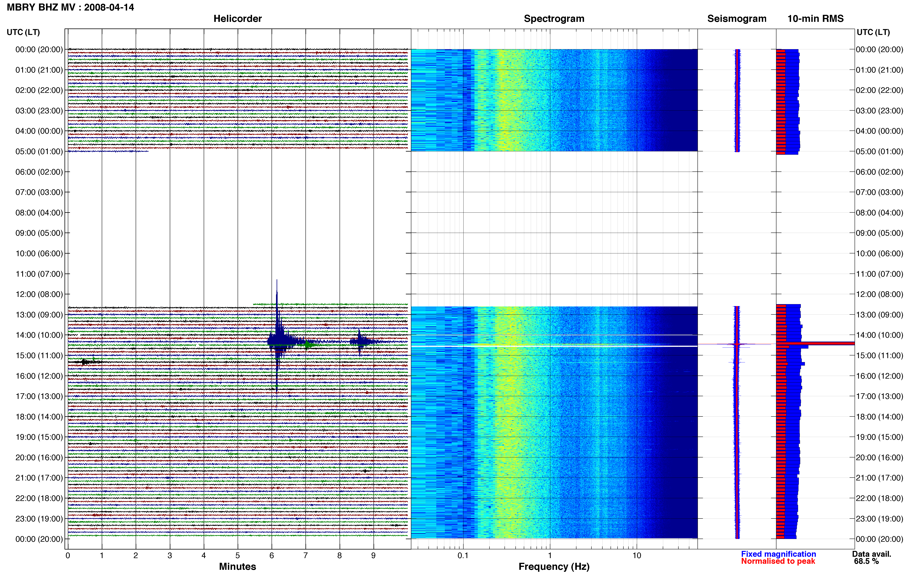
Task: Click the '10' tick on the Frequency axis
Action: (x=636, y=556)
